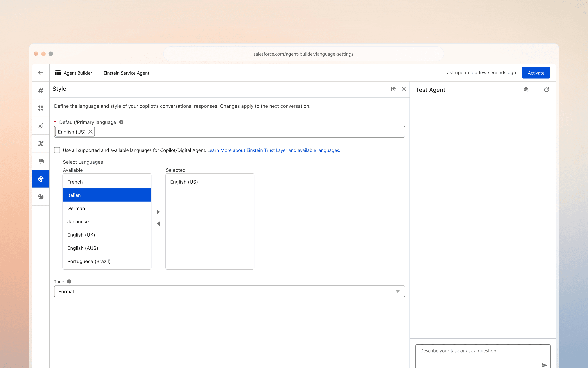Screen dimensions: 588x368
Task: Remove the English (US) language pill
Action: pyautogui.click(x=90, y=132)
